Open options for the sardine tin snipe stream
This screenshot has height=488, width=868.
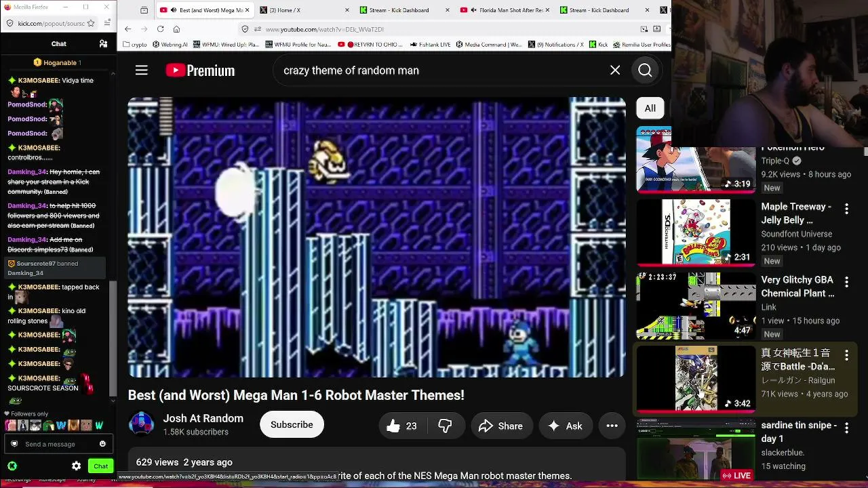coord(846,428)
